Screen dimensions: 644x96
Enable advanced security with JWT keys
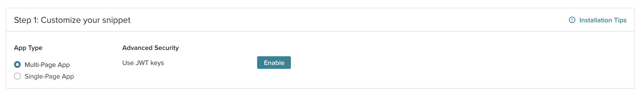274,63
